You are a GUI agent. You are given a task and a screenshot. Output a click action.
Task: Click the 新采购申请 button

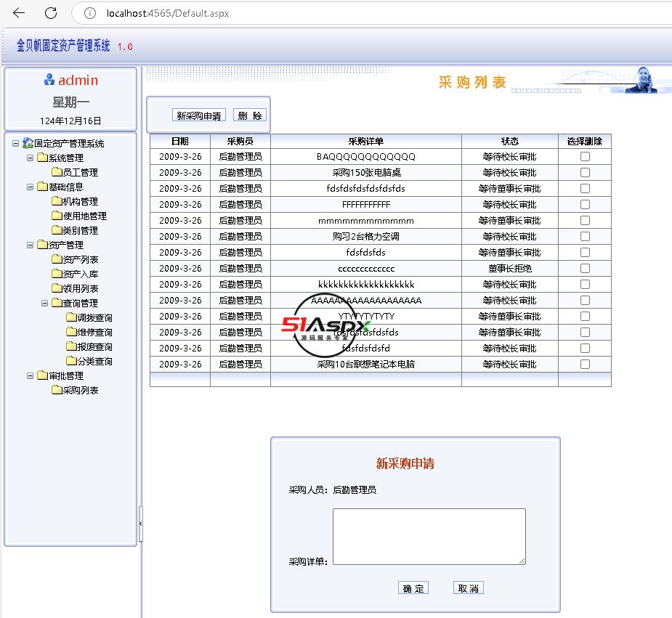[x=199, y=115]
